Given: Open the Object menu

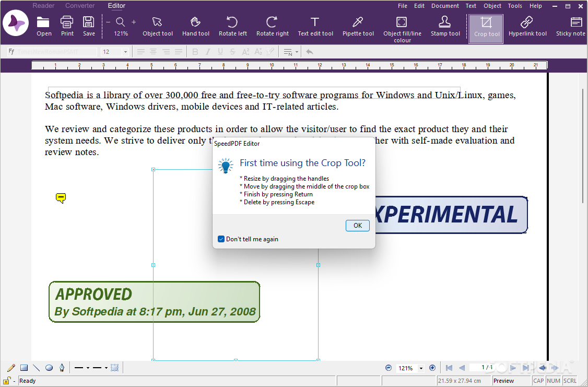Looking at the screenshot, I should (492, 6).
